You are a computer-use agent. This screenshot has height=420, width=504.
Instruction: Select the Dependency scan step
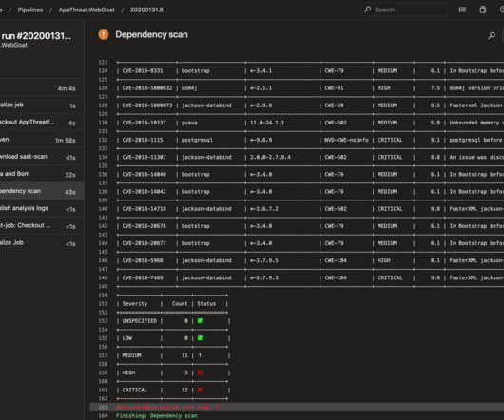pyautogui.click(x=42, y=191)
